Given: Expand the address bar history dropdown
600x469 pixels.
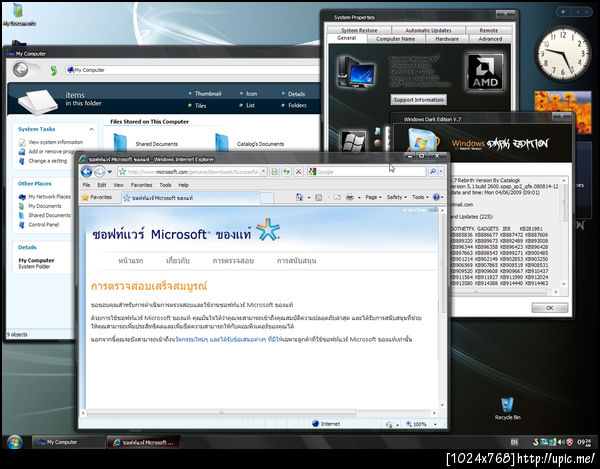Looking at the screenshot, I should (263, 172).
